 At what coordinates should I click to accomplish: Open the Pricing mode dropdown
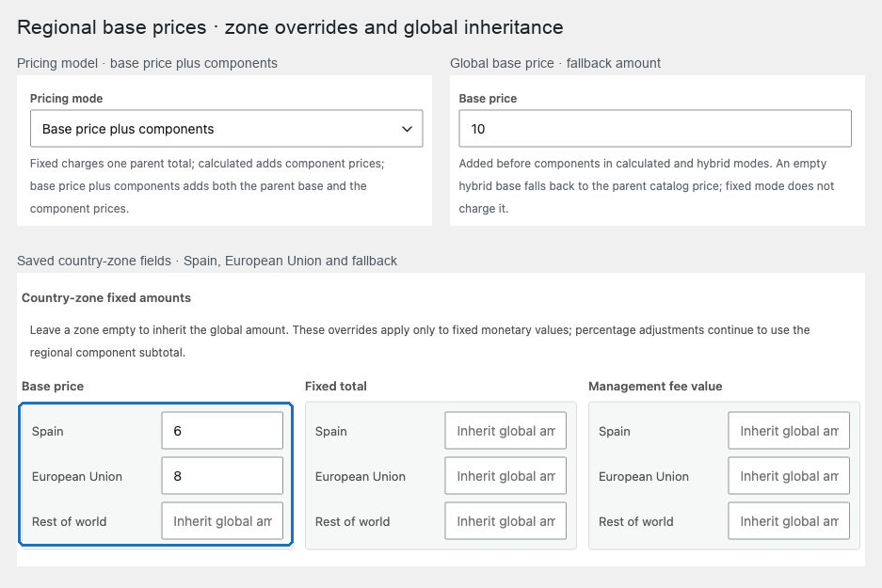point(226,129)
